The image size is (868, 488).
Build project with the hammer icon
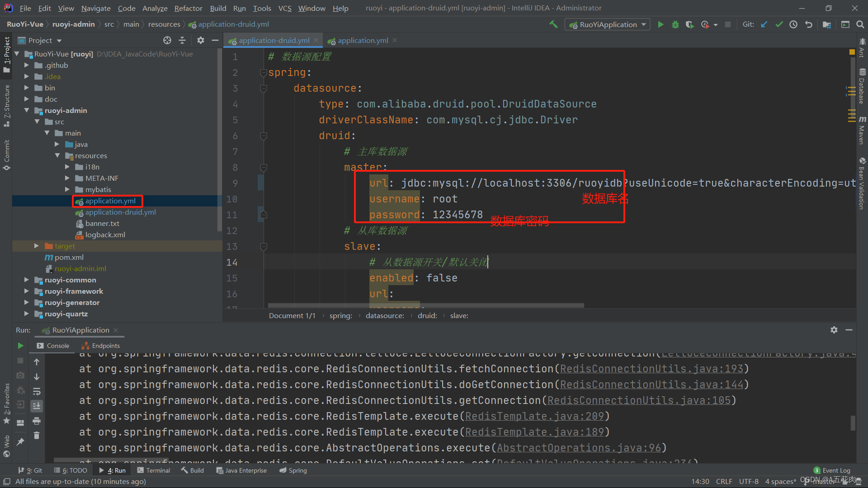(x=553, y=24)
